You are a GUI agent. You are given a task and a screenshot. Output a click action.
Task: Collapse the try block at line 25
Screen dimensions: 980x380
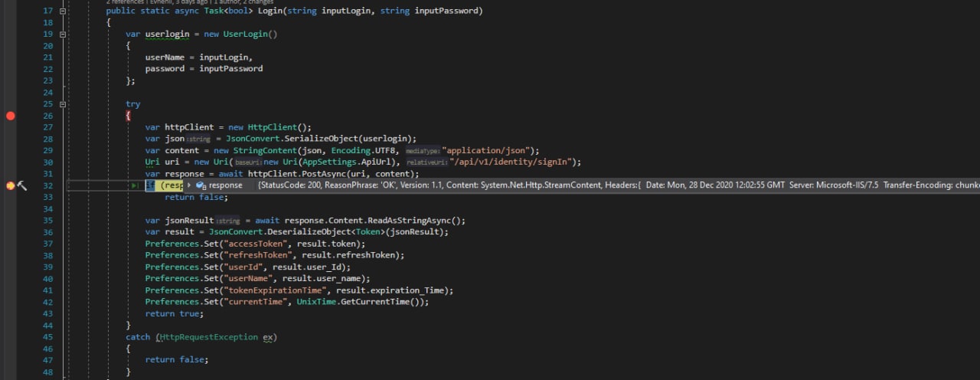[x=63, y=104]
